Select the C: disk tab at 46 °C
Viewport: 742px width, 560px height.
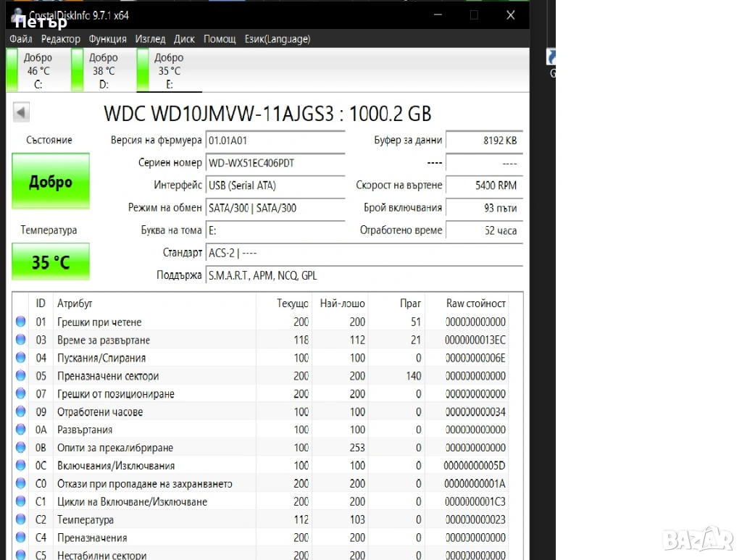click(x=38, y=71)
